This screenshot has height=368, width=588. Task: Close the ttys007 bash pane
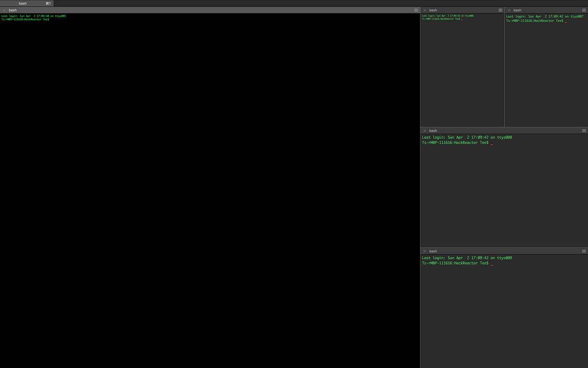click(508, 10)
